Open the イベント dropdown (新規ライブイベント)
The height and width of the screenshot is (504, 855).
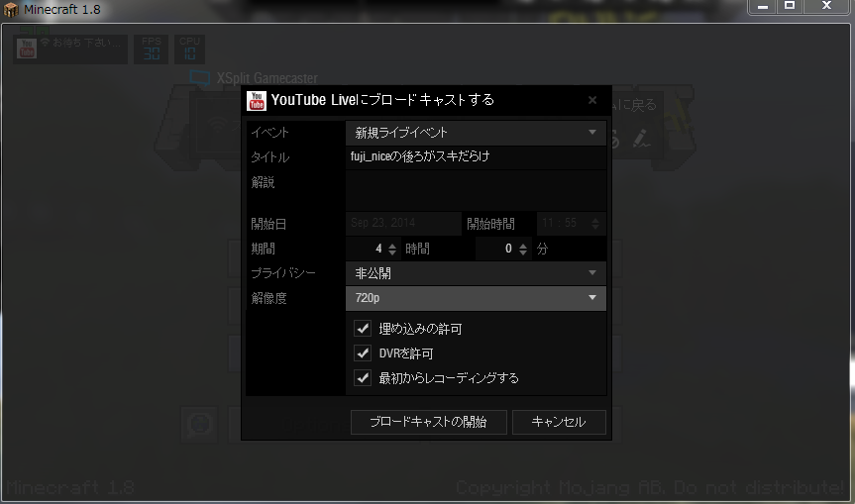click(x=476, y=133)
